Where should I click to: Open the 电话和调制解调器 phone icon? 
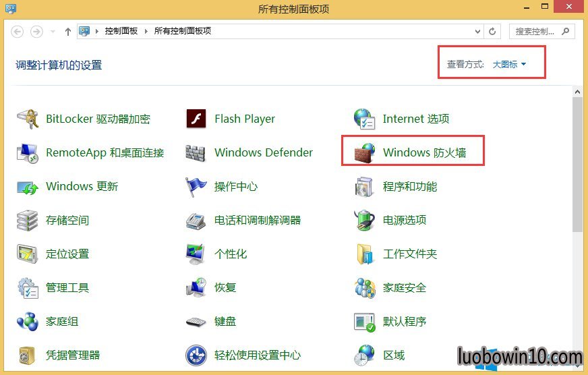point(196,221)
